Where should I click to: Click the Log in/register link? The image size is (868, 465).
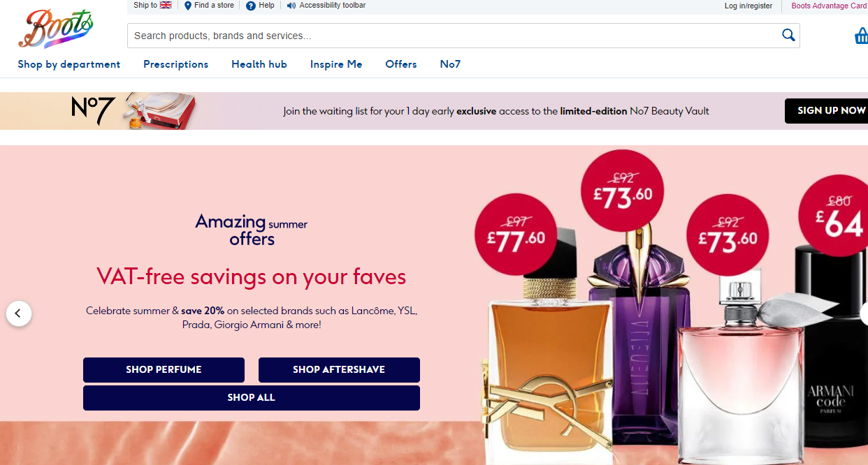coord(748,6)
